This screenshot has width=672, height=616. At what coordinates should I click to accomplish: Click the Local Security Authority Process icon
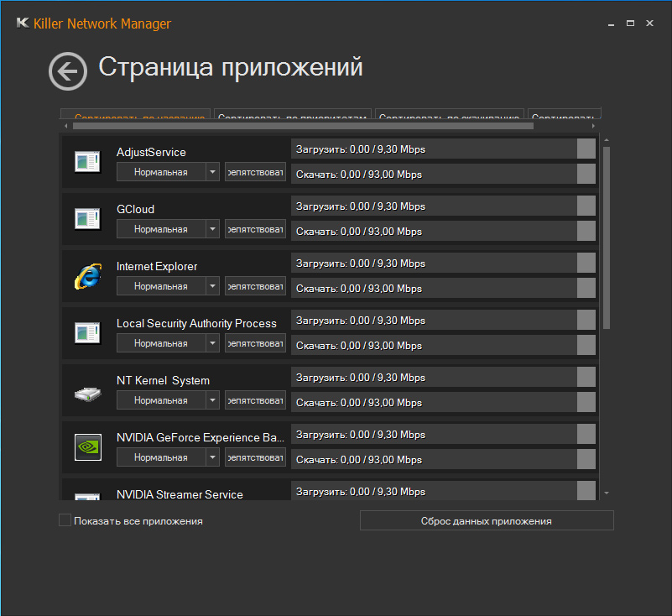point(87,332)
